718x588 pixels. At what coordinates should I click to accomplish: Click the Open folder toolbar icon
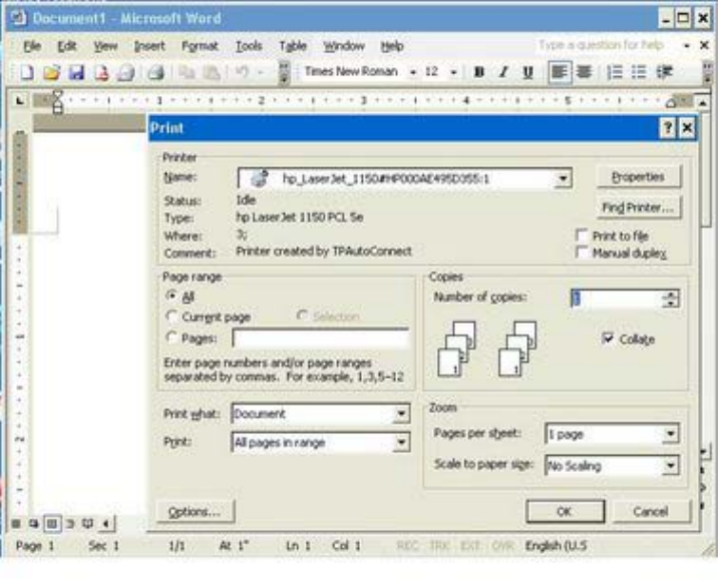[x=51, y=72]
